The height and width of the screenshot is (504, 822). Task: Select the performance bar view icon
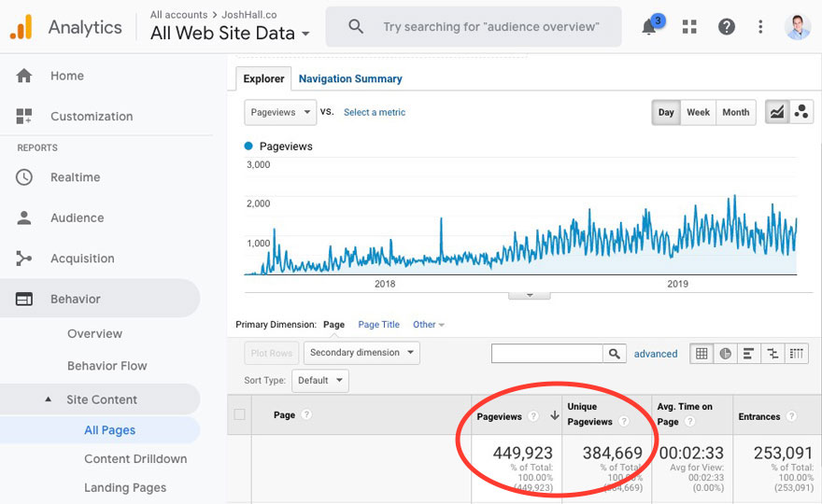[748, 354]
